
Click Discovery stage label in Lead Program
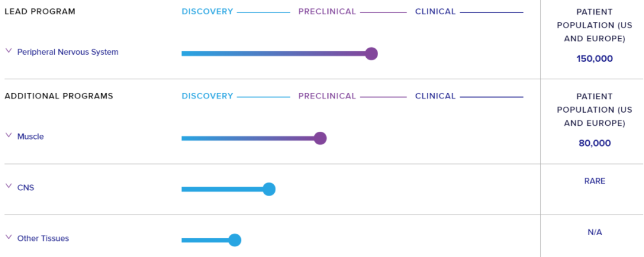point(208,11)
